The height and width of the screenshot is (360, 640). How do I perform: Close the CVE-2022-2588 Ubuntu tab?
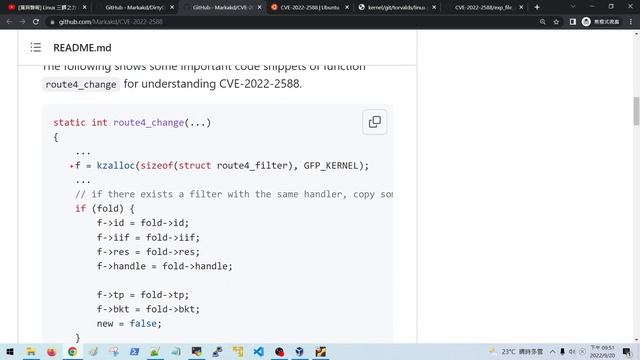347,7
